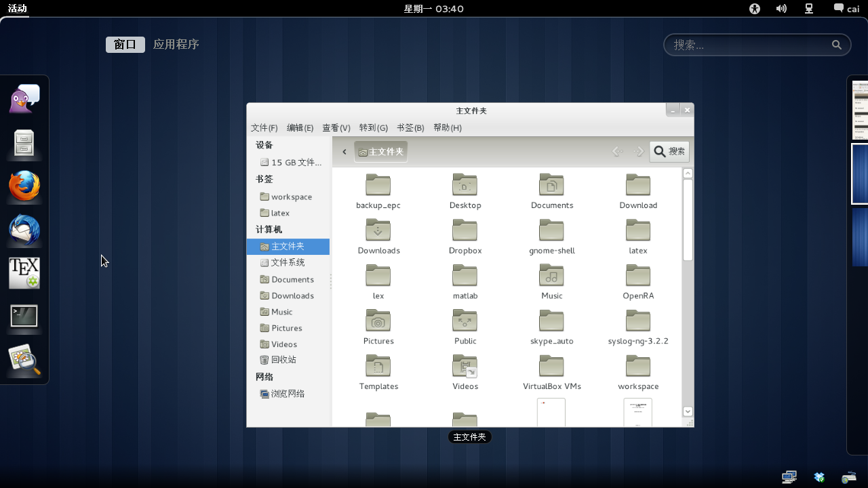
Task: Click the back navigation arrow
Action: (x=617, y=151)
